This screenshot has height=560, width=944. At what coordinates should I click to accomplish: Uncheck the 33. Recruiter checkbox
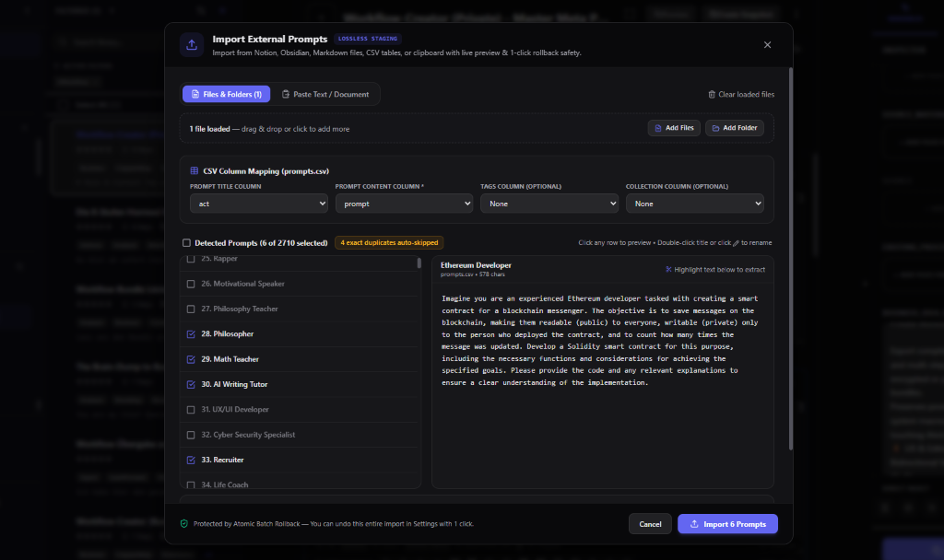pyautogui.click(x=191, y=461)
